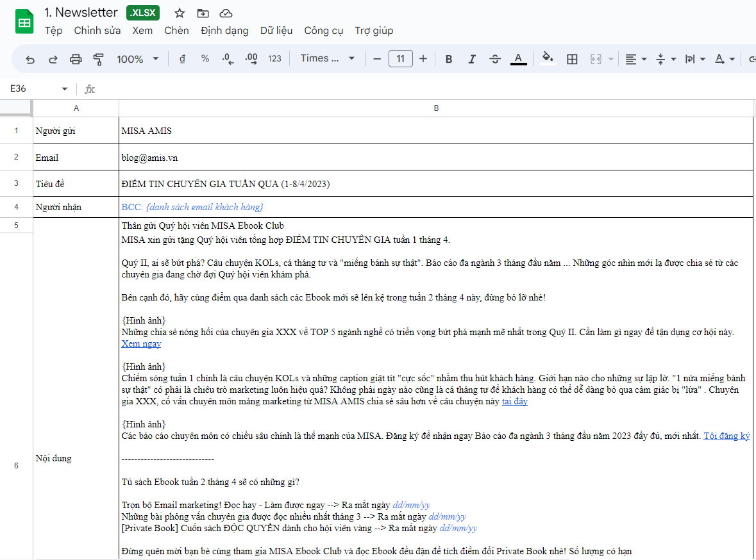Open the fill color picker
756x560 pixels.
547,59
